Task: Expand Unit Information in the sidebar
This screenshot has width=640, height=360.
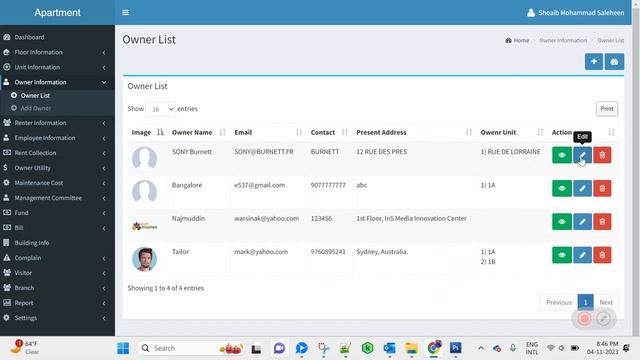Action: pos(57,67)
